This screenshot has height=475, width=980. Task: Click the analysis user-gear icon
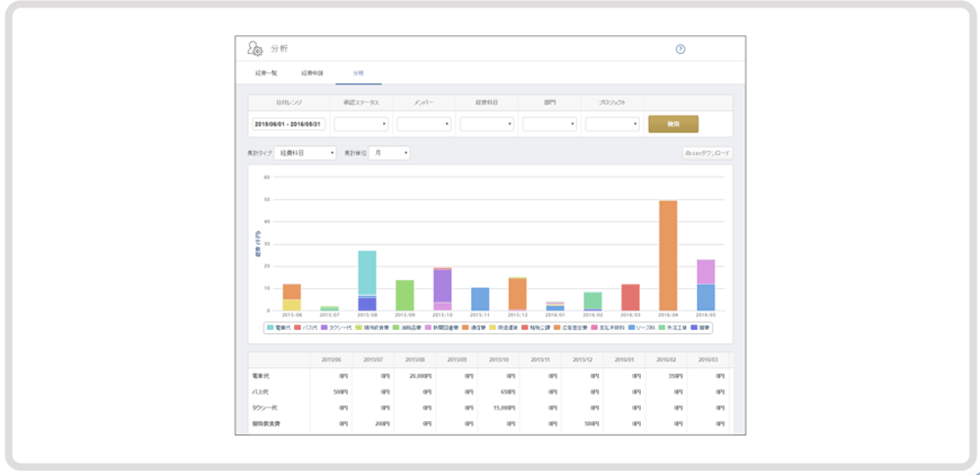tap(255, 49)
